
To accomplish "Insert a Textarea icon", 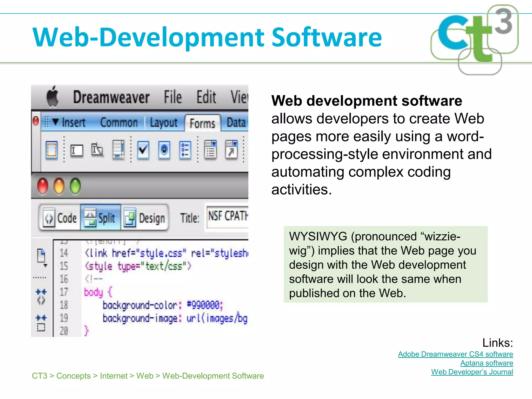I will [x=118, y=149].
